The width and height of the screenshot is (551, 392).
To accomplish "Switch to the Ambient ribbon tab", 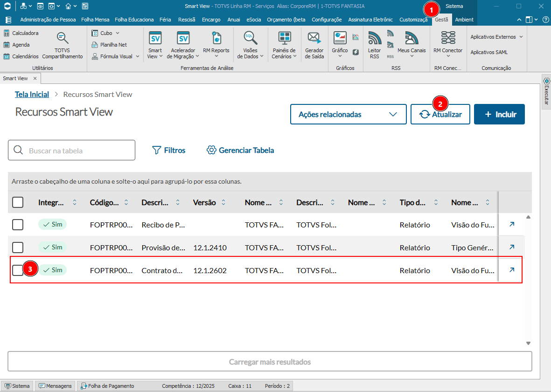I will pos(464,20).
